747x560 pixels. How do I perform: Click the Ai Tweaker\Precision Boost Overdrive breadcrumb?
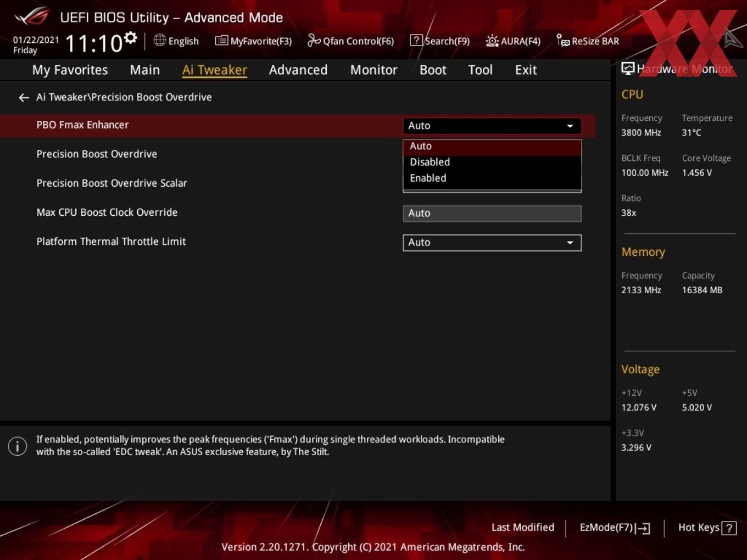pos(124,97)
